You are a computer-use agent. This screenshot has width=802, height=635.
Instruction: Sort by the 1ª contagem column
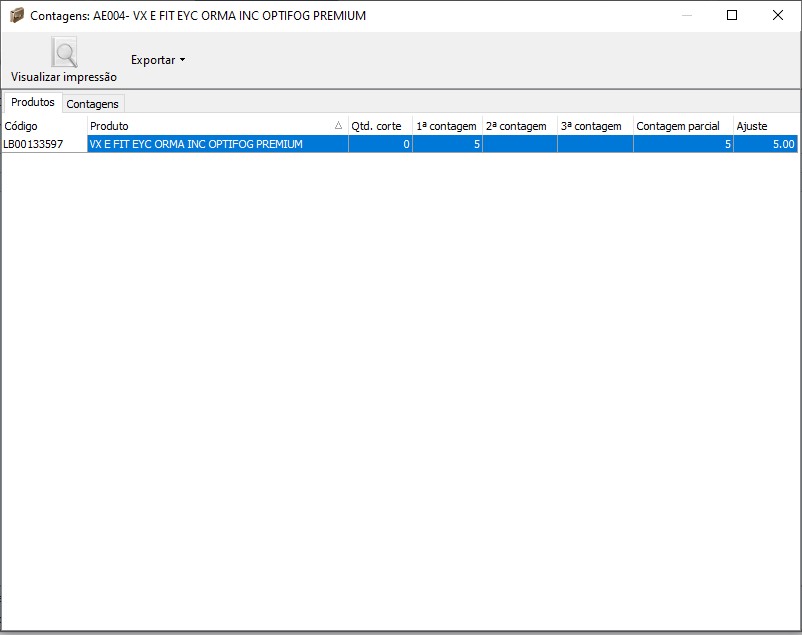(x=447, y=126)
